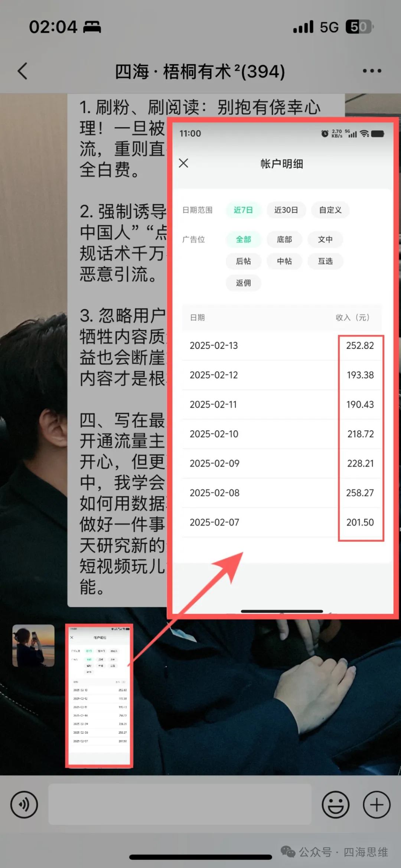Tap the 2025-02-09 date row

tap(282, 464)
